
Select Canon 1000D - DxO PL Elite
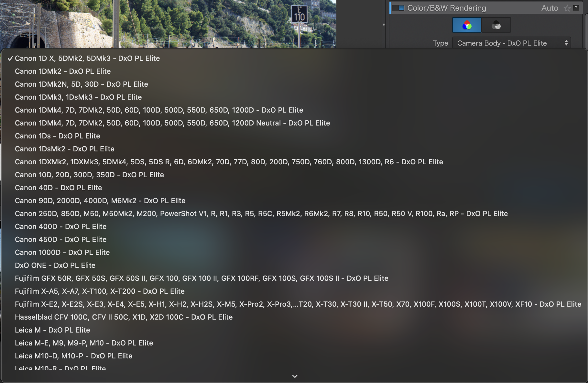point(294,252)
